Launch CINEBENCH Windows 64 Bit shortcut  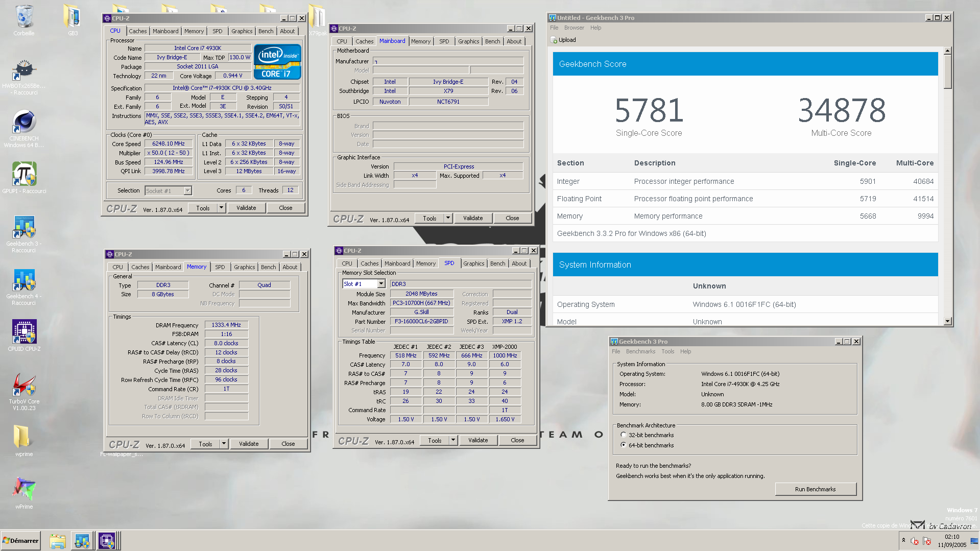click(x=24, y=123)
